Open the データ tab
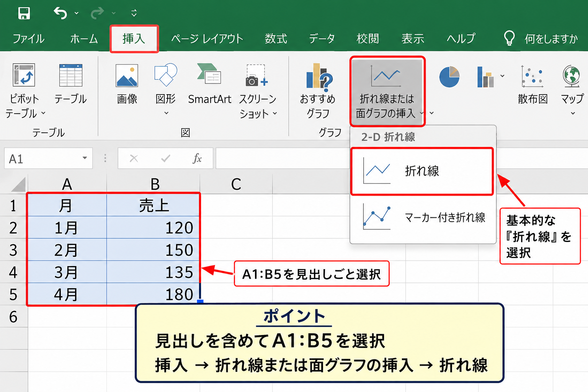588x392 pixels. pos(322,39)
